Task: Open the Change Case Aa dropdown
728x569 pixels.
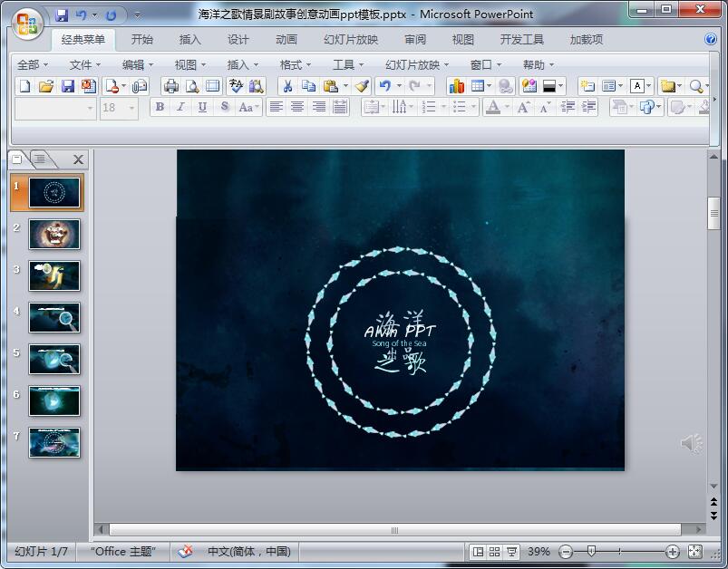Action: [248, 107]
